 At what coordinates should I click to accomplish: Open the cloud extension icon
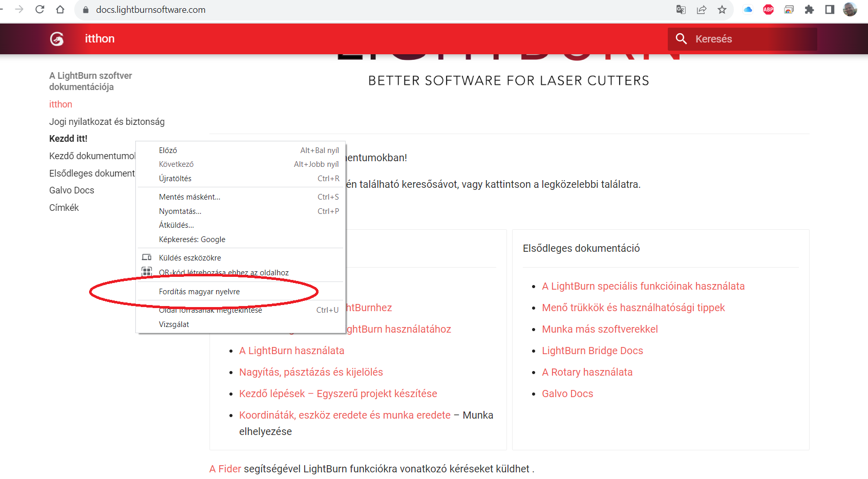point(748,9)
